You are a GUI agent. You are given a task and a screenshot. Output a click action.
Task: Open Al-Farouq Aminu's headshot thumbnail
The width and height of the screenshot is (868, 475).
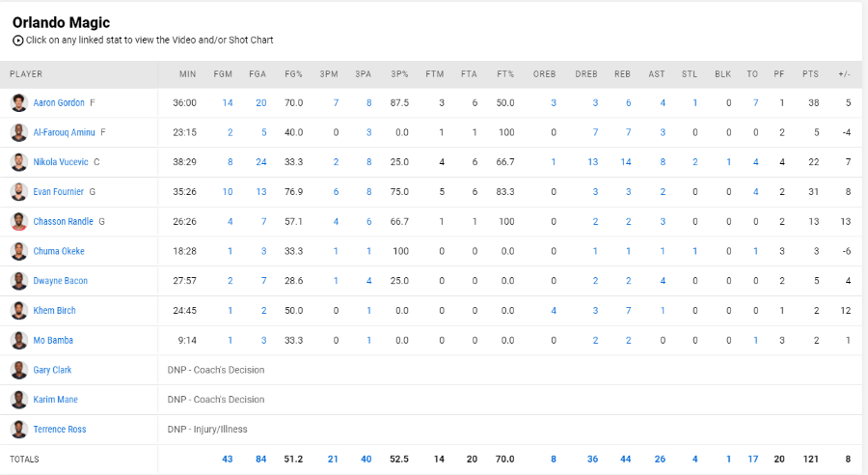pyautogui.click(x=19, y=132)
